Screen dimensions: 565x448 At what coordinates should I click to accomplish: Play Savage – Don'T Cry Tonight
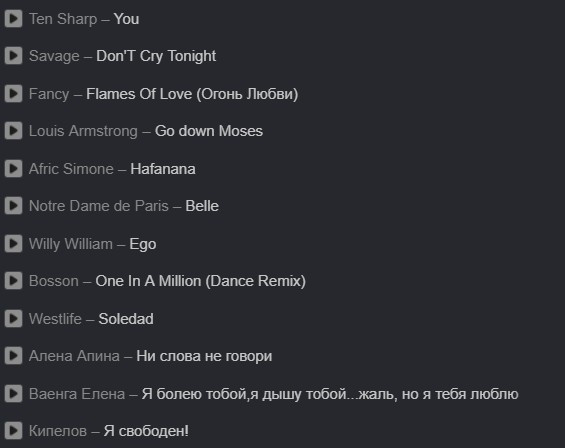pos(13,56)
